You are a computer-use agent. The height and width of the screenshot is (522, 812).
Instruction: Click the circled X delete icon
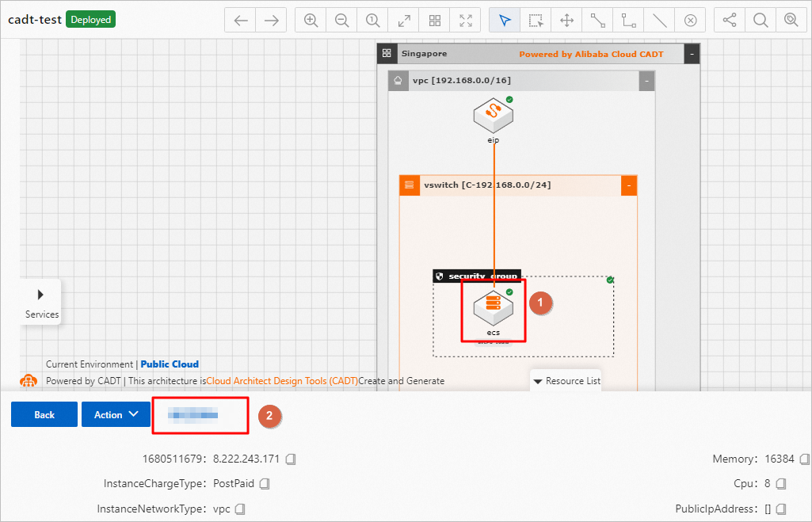pos(690,20)
